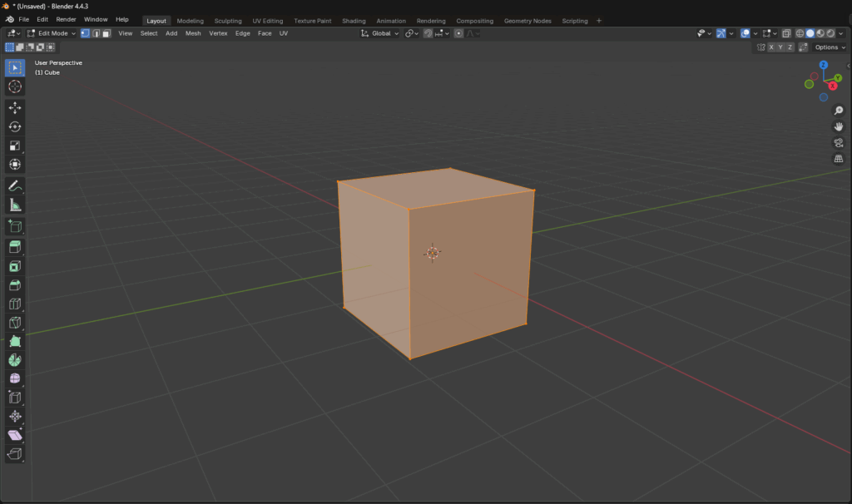
Task: Select material preview shading
Action: (x=820, y=33)
